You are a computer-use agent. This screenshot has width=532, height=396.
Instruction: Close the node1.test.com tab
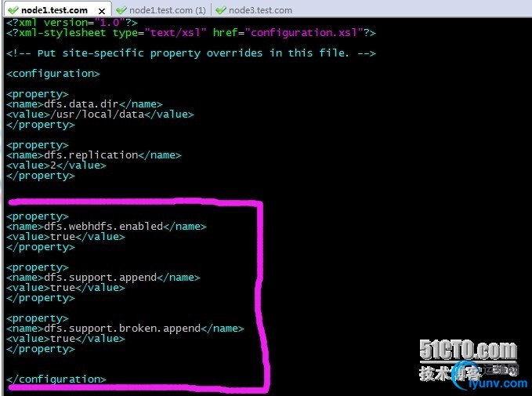coord(101,11)
